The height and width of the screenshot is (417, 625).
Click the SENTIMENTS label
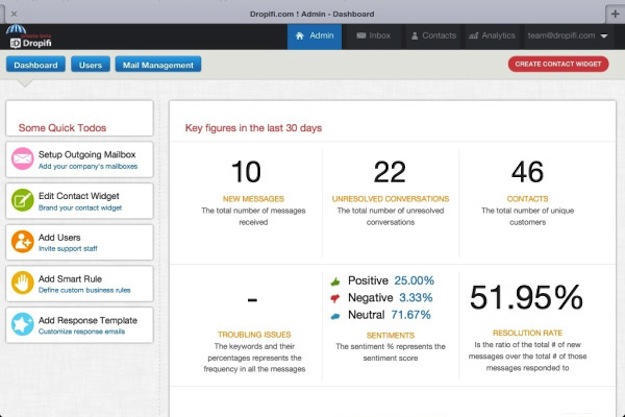point(391,335)
